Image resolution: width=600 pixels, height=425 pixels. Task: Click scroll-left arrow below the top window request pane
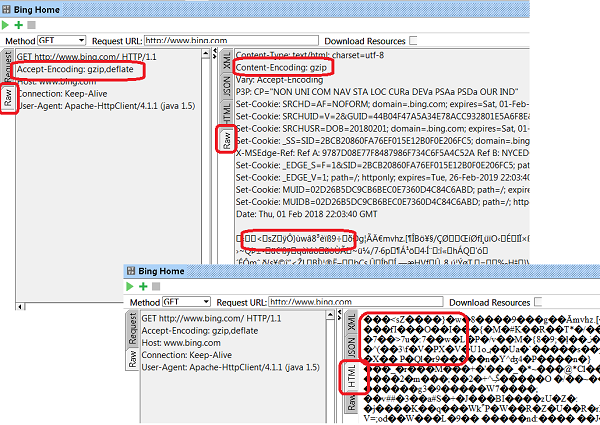pos(20,306)
